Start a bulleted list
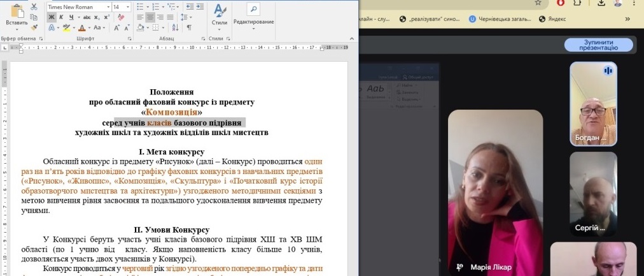Screen dimensions: 644x276 tap(140, 6)
